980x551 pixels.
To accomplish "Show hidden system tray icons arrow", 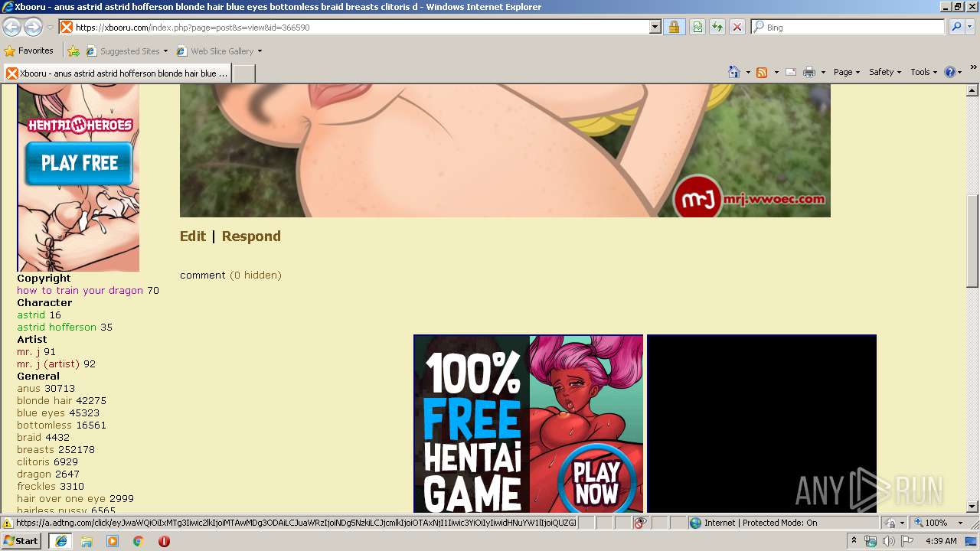I will [x=854, y=541].
